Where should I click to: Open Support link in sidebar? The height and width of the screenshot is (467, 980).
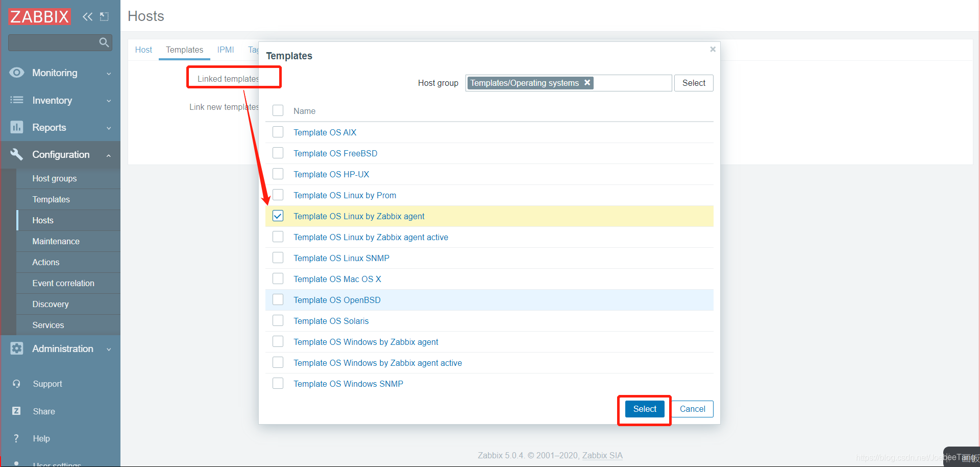47,384
